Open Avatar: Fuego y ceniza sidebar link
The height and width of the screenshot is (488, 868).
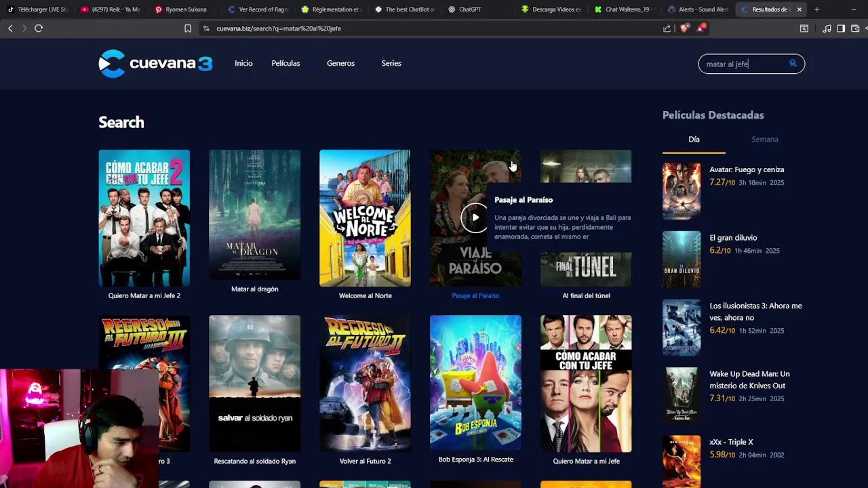[x=747, y=169]
